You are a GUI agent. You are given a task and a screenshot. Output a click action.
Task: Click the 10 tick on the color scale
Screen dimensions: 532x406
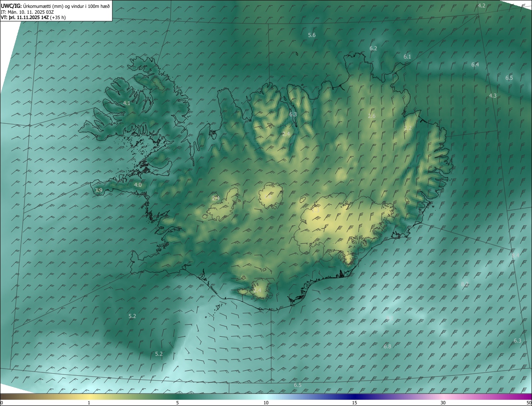tap(266, 403)
